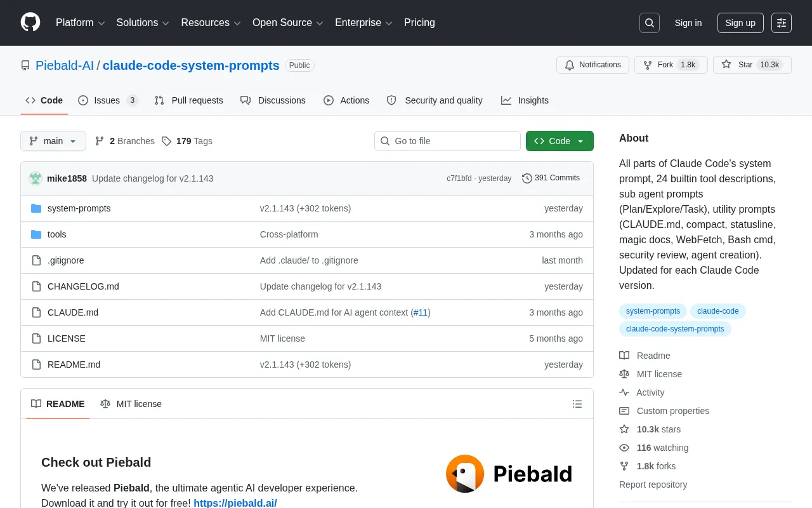Image resolution: width=812 pixels, height=508 pixels.
Task: Expand the Platform menu
Action: click(x=81, y=23)
